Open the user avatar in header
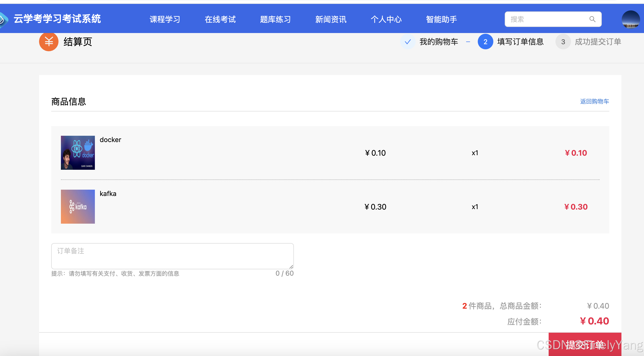This screenshot has width=644, height=356. click(630, 19)
